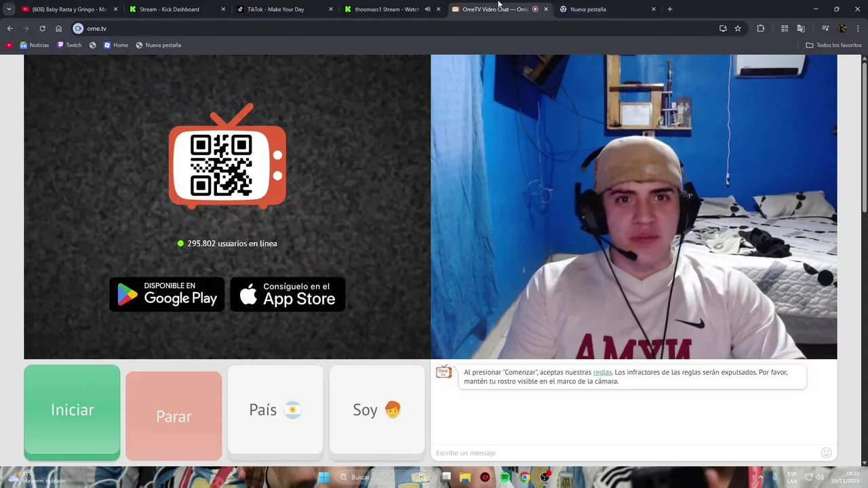This screenshot has height=488, width=868.
Task: Open a new tab with plus button
Action: click(x=670, y=9)
